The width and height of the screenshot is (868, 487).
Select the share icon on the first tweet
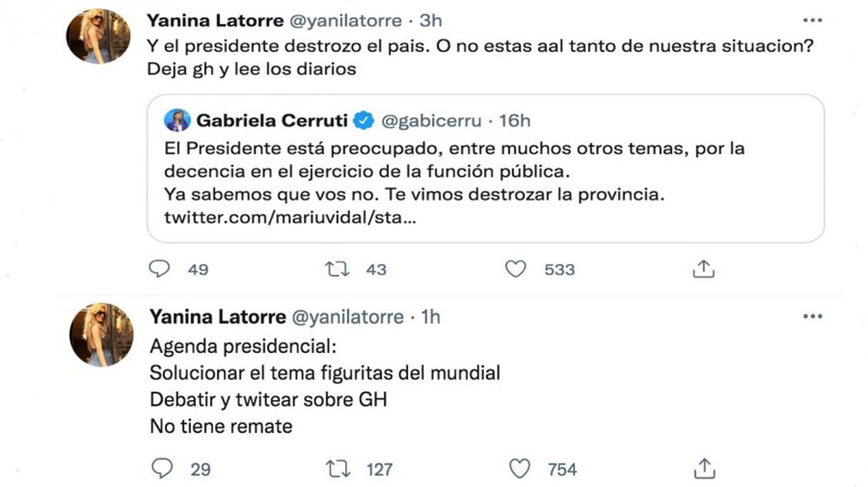703,268
